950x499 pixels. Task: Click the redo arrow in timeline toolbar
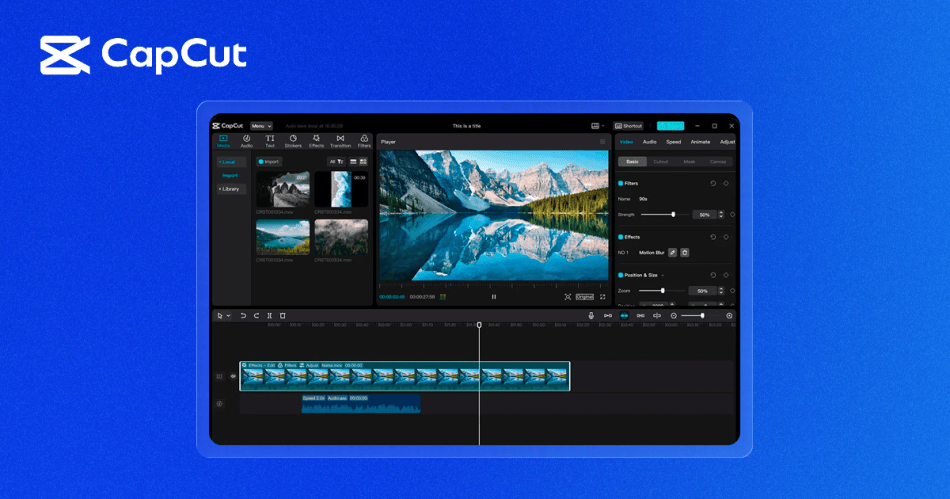pos(256,316)
